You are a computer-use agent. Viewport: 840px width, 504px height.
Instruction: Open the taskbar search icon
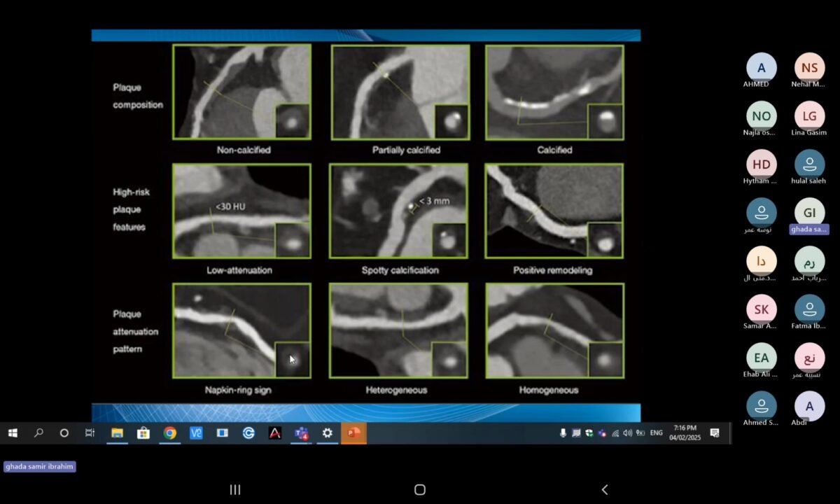38,433
